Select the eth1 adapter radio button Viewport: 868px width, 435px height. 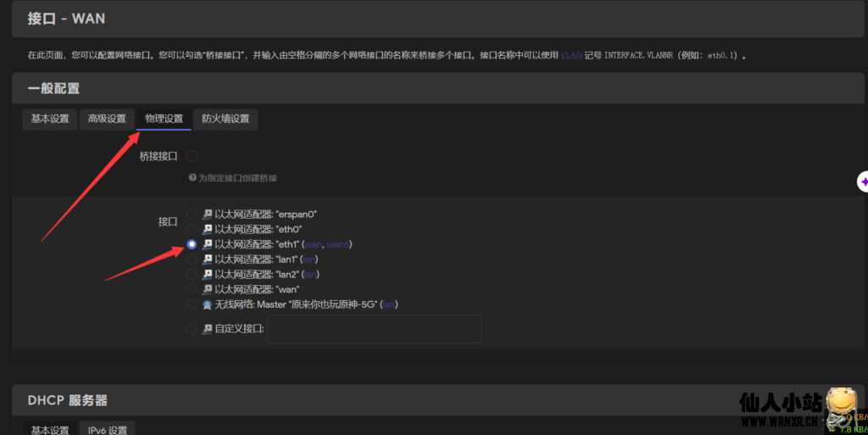tap(192, 244)
